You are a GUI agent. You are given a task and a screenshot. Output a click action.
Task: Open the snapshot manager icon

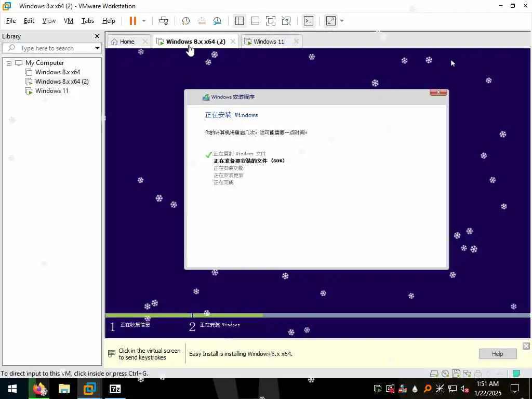(217, 21)
